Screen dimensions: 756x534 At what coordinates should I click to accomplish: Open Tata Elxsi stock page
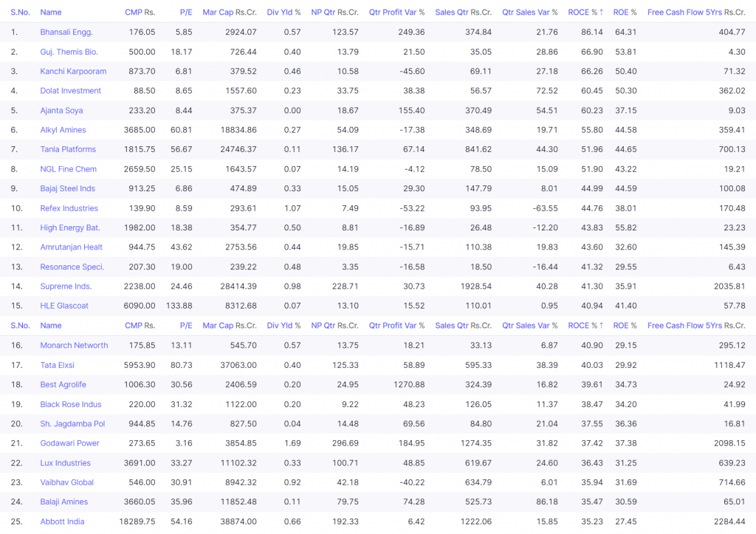57,365
